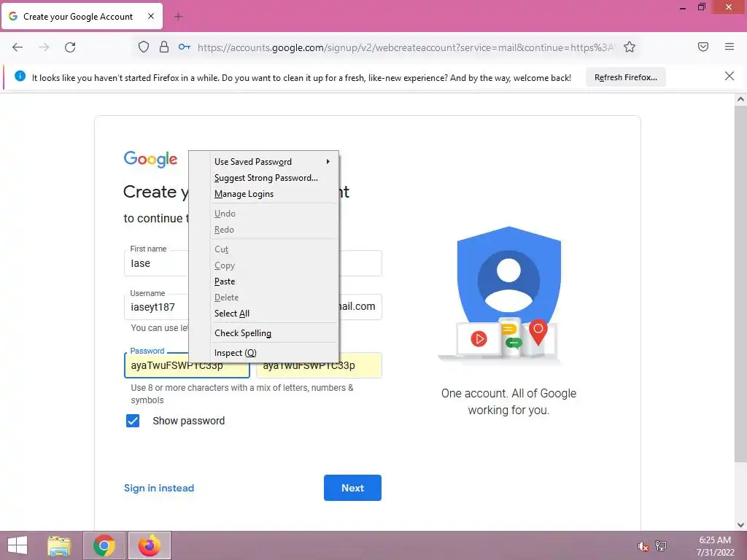Screen dimensions: 747x560
Task: Minimize the Firefox window
Action: tap(683, 7)
